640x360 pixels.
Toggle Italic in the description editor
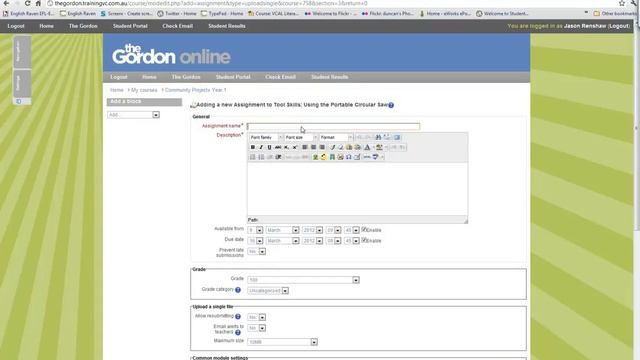(261, 147)
